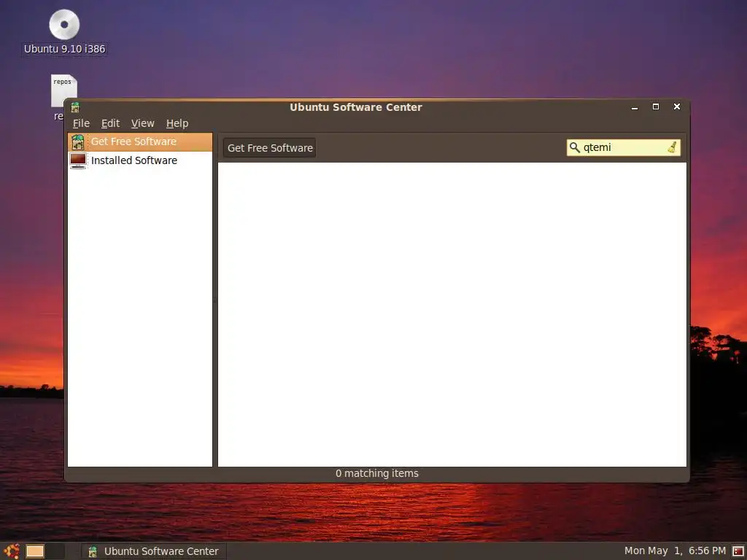The image size is (747, 560).
Task: Click Ubuntu Software Center taskbar button
Action: (x=153, y=551)
